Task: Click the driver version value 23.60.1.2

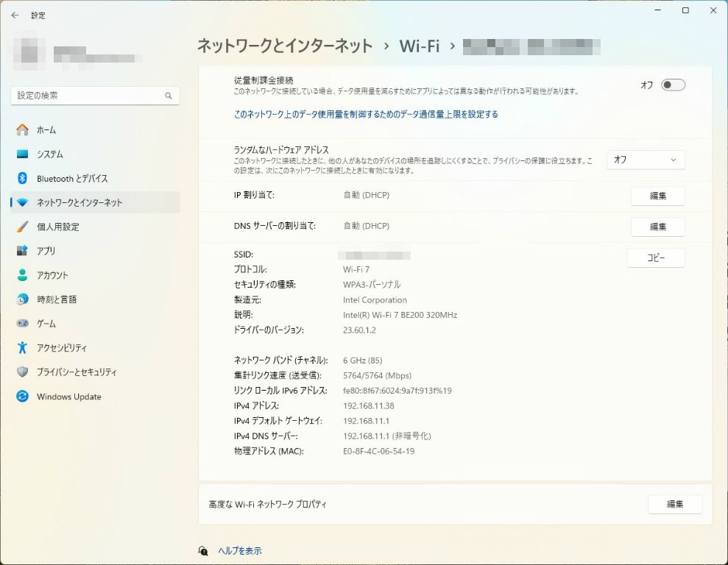Action: pyautogui.click(x=359, y=330)
